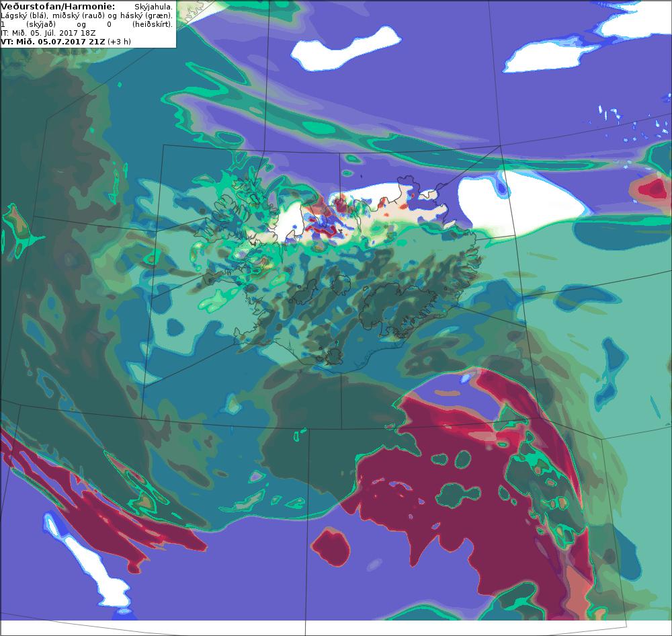Click the "VT: Mið. 05.07.2017 21Z" valid time

[52, 42]
